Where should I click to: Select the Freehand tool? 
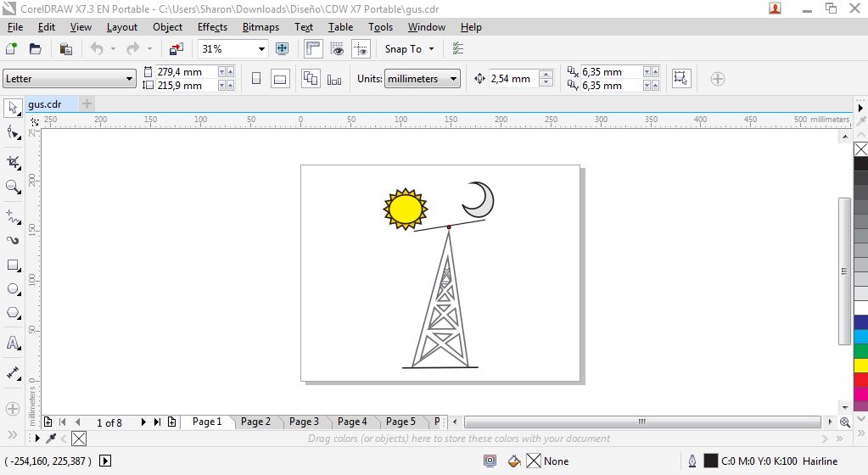13,216
